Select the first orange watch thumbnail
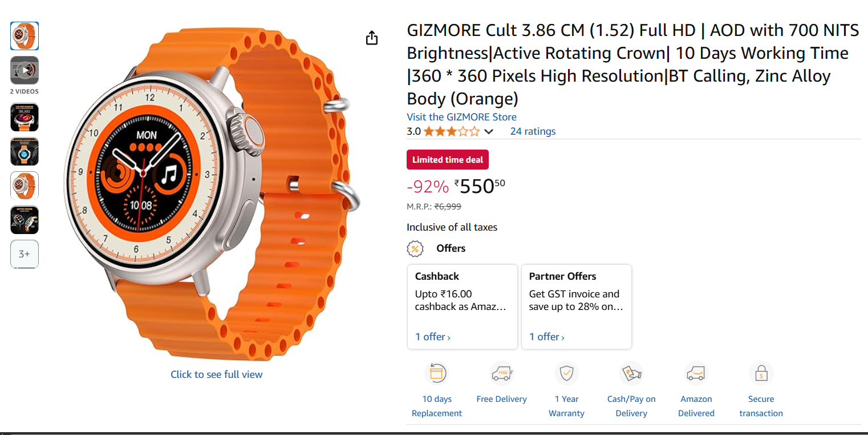 [25, 36]
